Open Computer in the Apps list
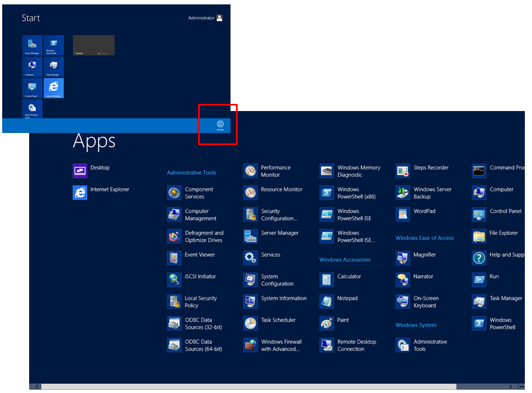 493,192
